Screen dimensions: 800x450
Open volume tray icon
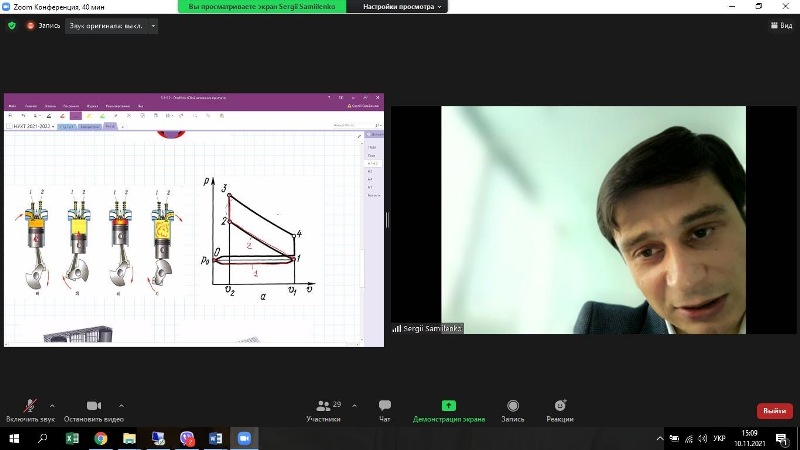click(x=703, y=438)
